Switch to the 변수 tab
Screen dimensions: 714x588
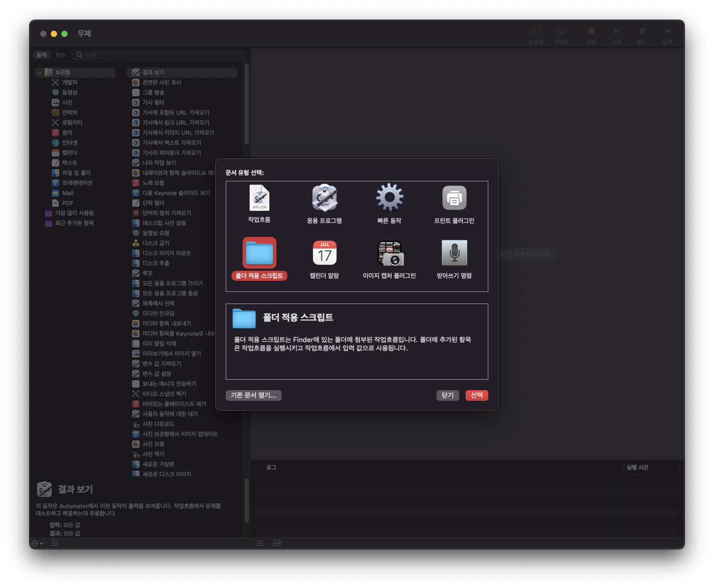[61, 55]
